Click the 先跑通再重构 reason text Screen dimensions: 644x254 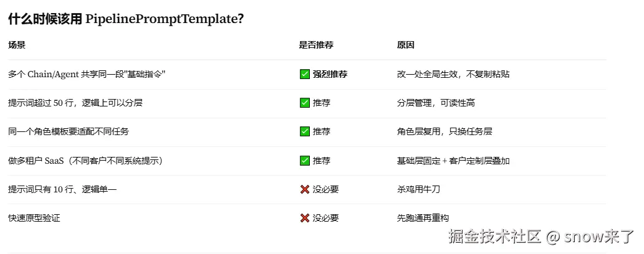pos(423,218)
